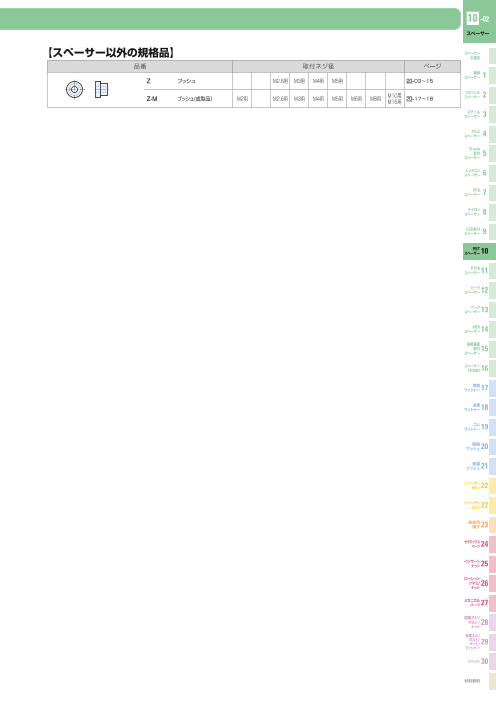Go to index tab 2, stainless spacers
The width and height of the screenshot is (496, 701).
pos(479,95)
